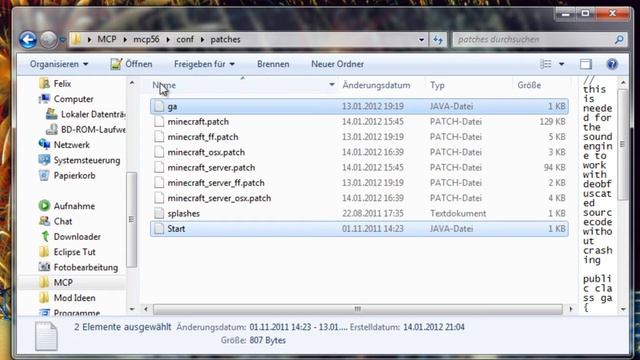Screen dimensions: 640x360
Task: Open the view options dropdown arrow
Action: point(562,64)
